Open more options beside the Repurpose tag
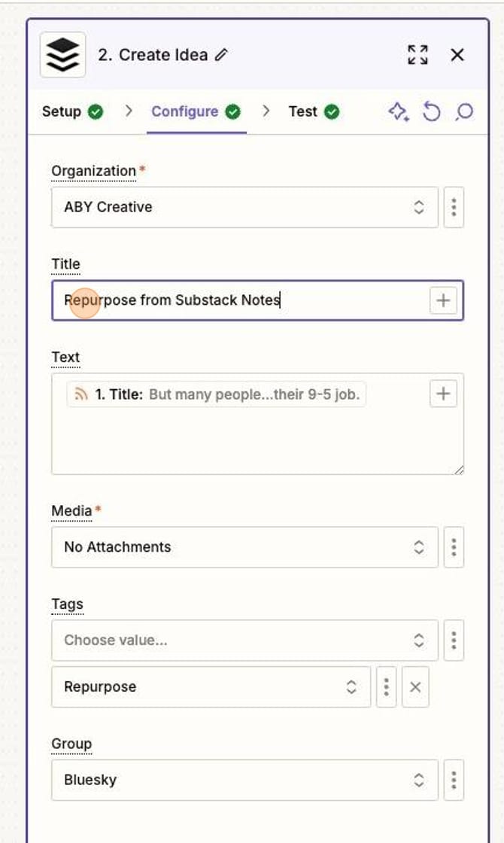The image size is (504, 843). pos(387,687)
